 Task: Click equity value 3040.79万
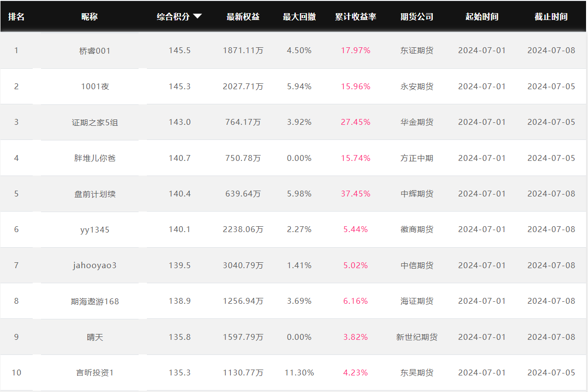tap(243, 265)
